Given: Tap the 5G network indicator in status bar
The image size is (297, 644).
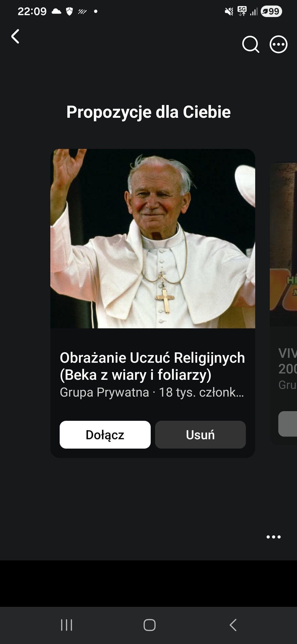Looking at the screenshot, I should pos(242,11).
